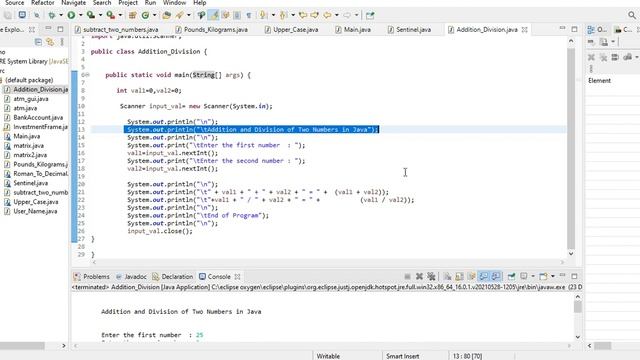Viewport: 640px width, 360px height.
Task: Switch to the Javadoc tab
Action: (131, 277)
